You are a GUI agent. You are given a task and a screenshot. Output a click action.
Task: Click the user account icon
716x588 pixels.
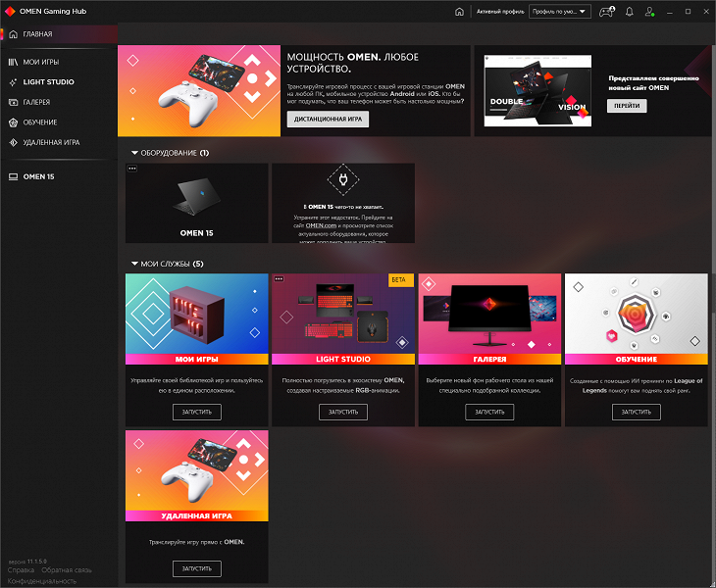[649, 12]
